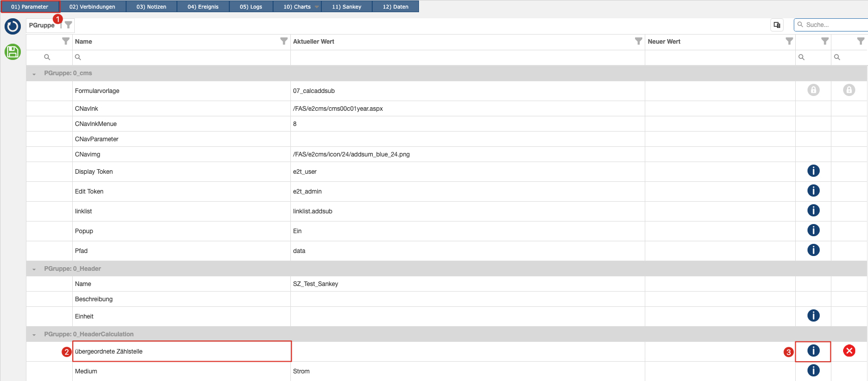Click the first lock icon for Formularvorlage
Image resolution: width=868 pixels, height=381 pixels.
(x=813, y=90)
